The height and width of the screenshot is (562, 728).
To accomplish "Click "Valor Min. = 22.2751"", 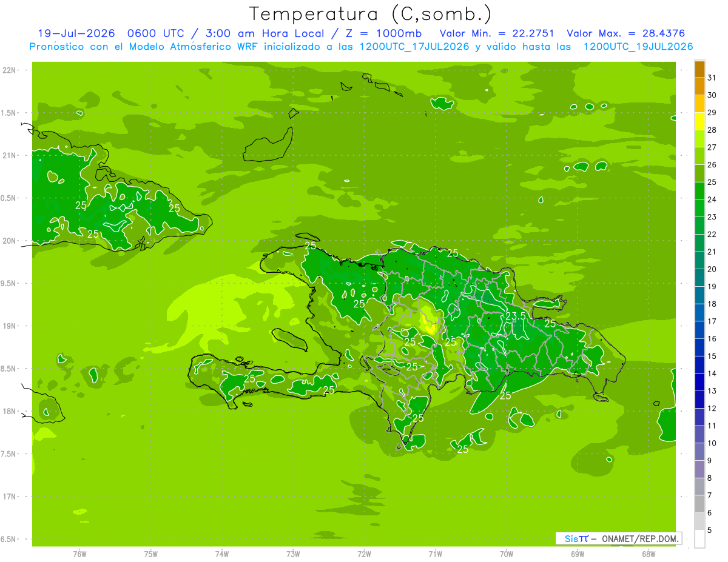I will [497, 33].
